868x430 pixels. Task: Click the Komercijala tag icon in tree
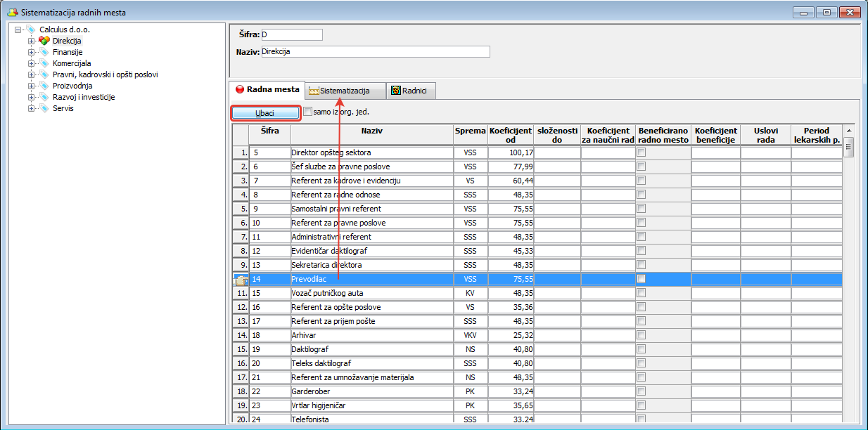coord(44,63)
